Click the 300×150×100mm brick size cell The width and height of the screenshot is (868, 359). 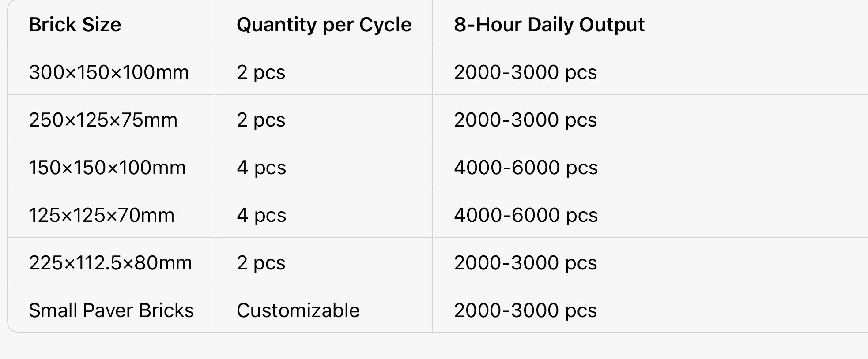coord(109,72)
